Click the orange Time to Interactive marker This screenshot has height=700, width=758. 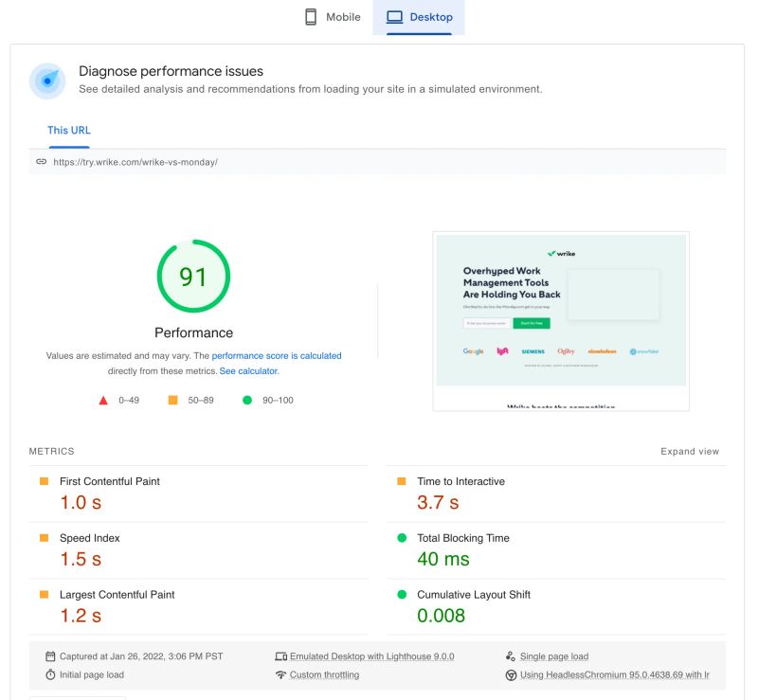(x=401, y=481)
